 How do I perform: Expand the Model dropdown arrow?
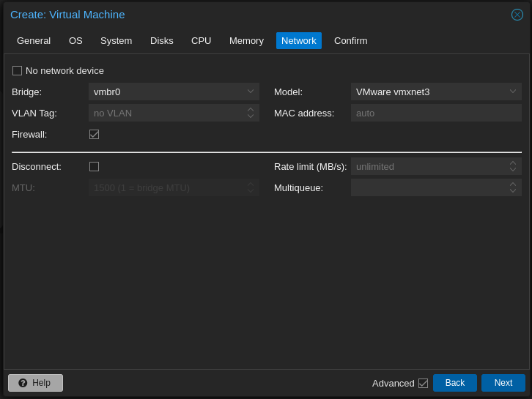(x=513, y=92)
